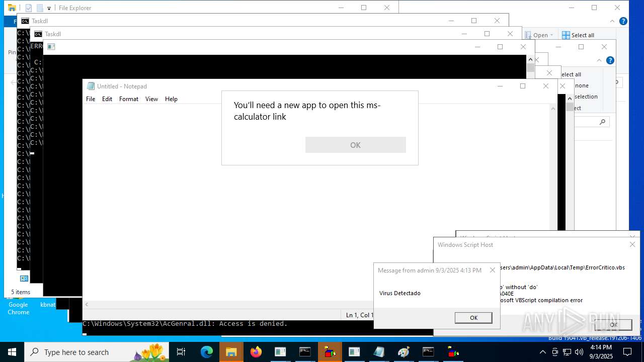Click OK in the ms-calculator link dialog
Image resolution: width=644 pixels, height=362 pixels.
(x=355, y=145)
